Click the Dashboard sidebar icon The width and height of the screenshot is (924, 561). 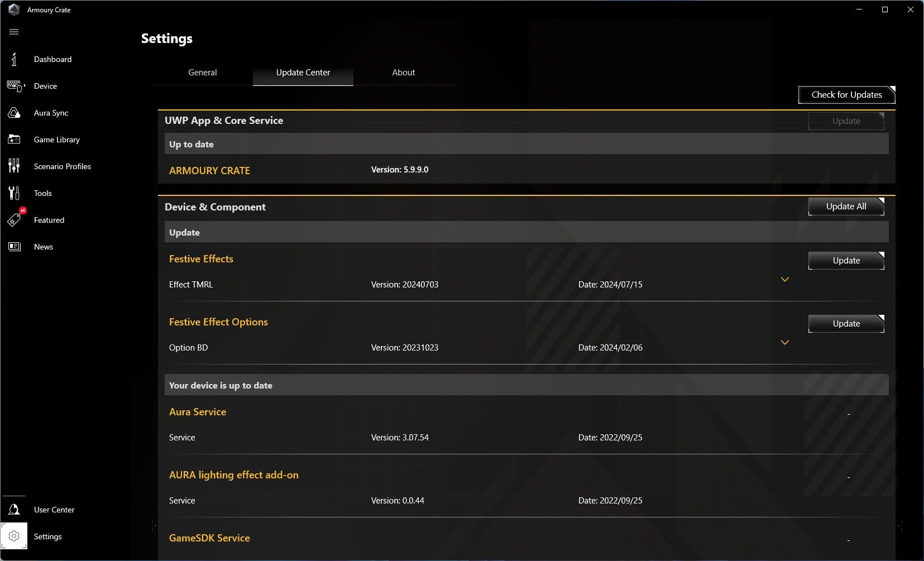14,59
